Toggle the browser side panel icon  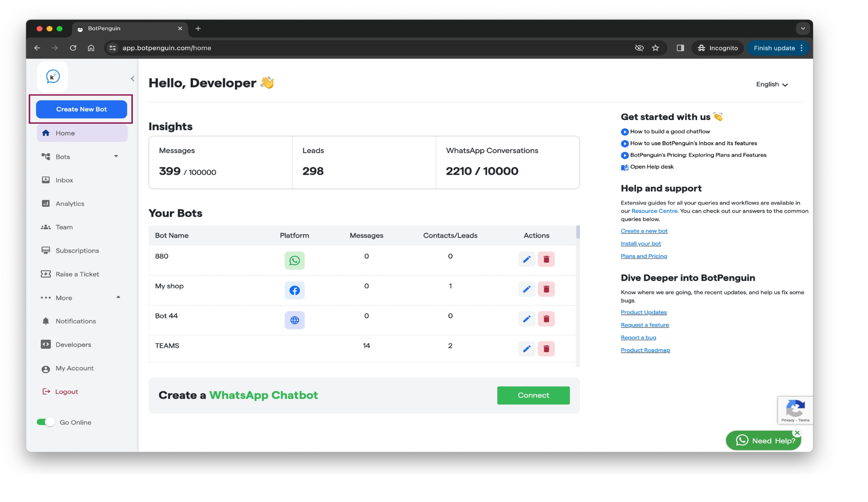click(680, 48)
